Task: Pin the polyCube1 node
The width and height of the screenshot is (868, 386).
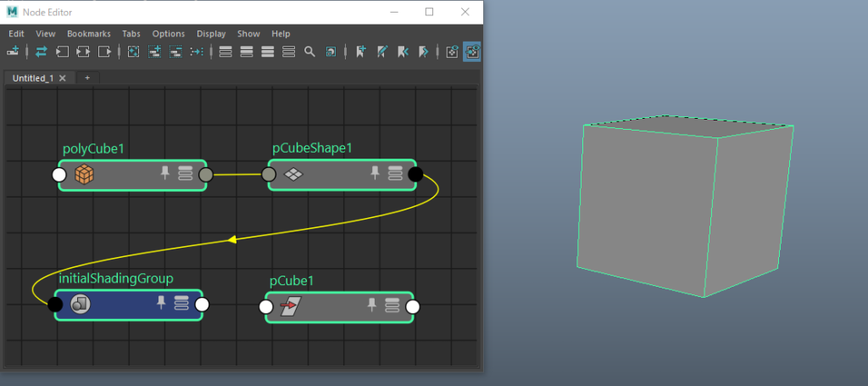Action: (164, 172)
